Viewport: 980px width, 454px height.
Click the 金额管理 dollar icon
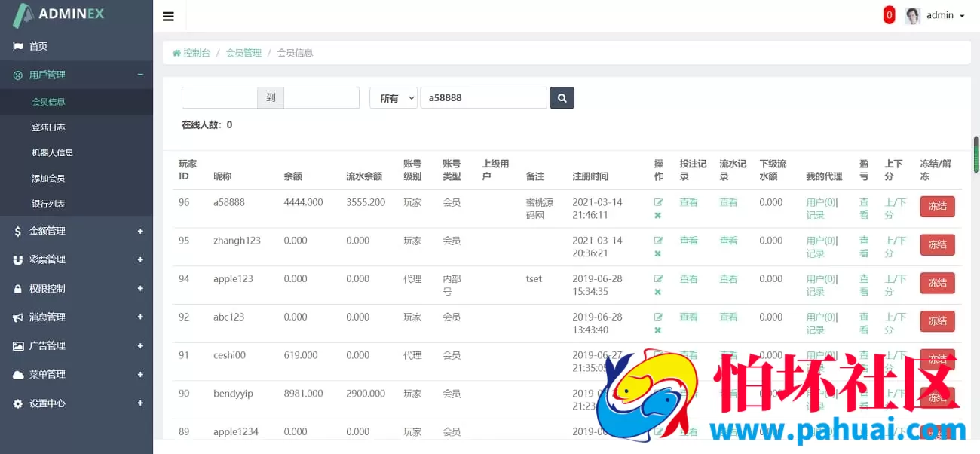point(17,232)
